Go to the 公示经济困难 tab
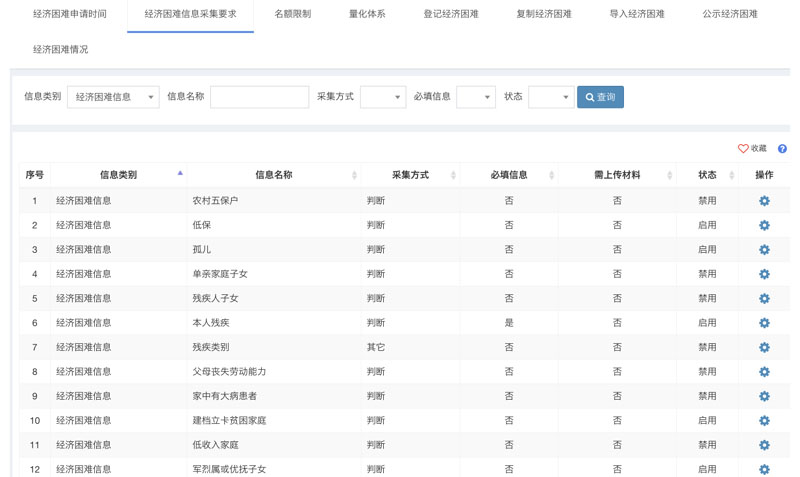The image size is (800, 477). [x=730, y=15]
